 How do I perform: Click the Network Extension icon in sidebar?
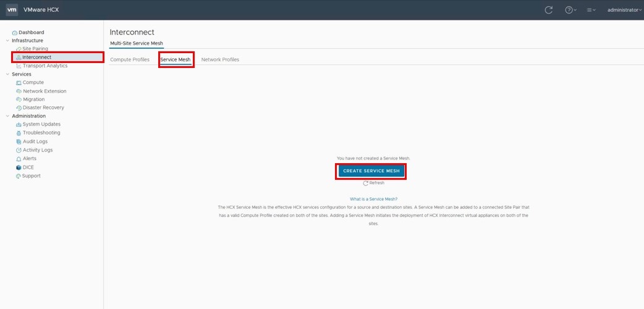(x=19, y=91)
